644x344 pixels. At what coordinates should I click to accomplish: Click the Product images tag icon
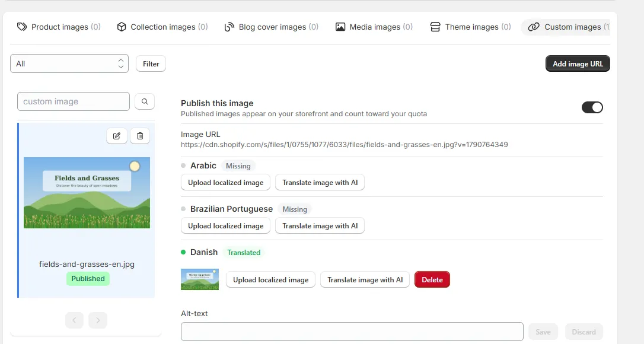coord(22,27)
